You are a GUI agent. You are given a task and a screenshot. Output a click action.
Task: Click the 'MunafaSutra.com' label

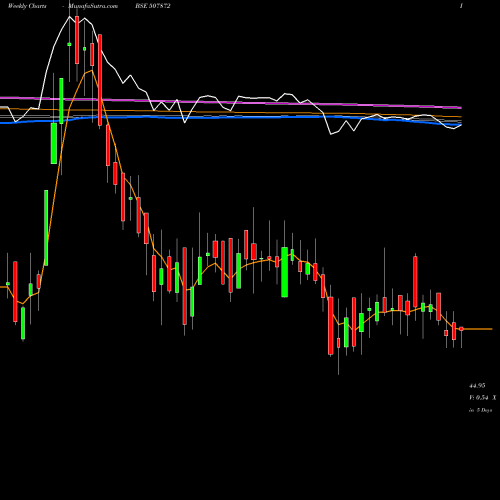coord(93,6)
